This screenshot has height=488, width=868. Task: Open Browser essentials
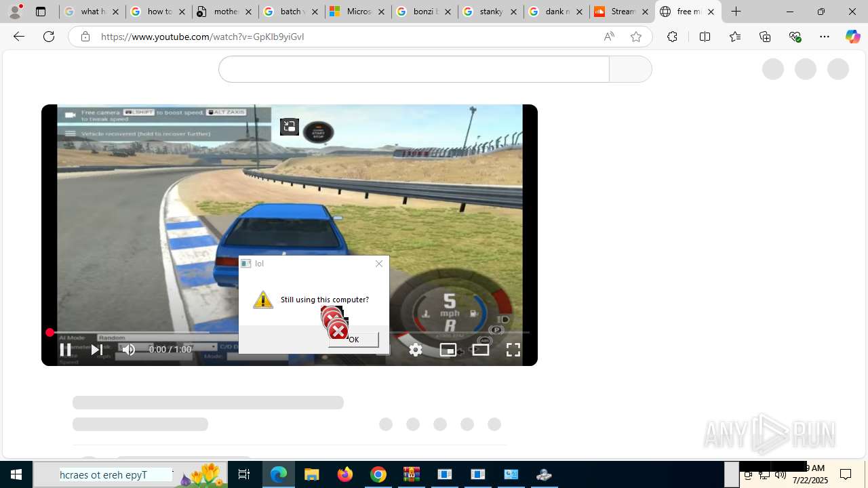[795, 37]
